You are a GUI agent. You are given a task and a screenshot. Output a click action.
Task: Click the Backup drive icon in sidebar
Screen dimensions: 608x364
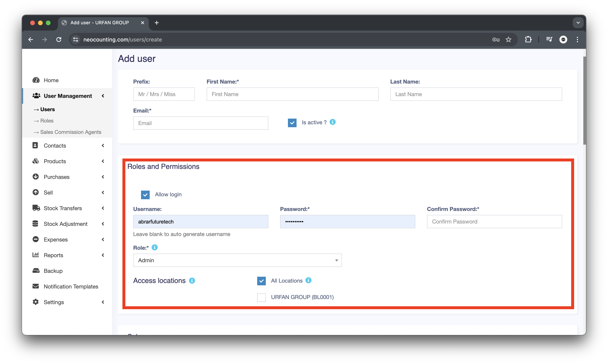coord(36,271)
